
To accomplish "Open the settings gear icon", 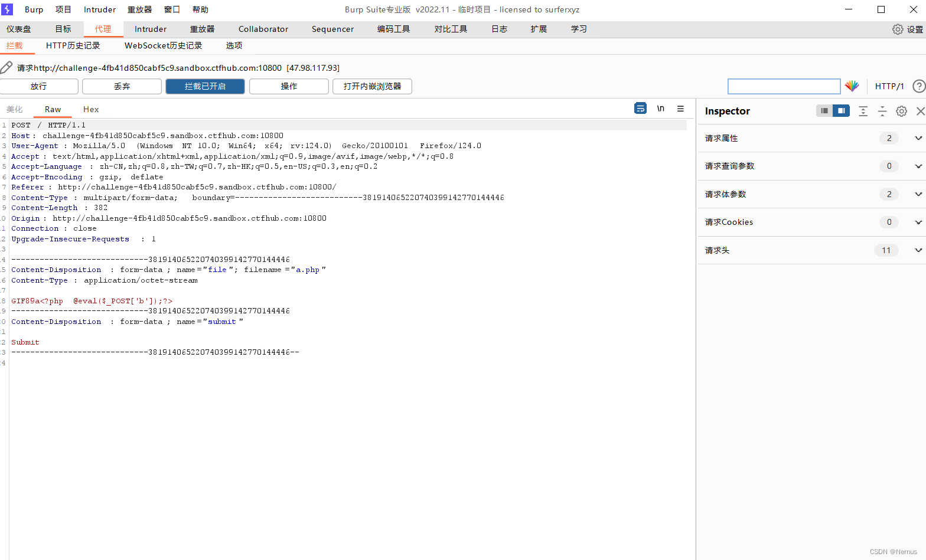I will pyautogui.click(x=898, y=30).
